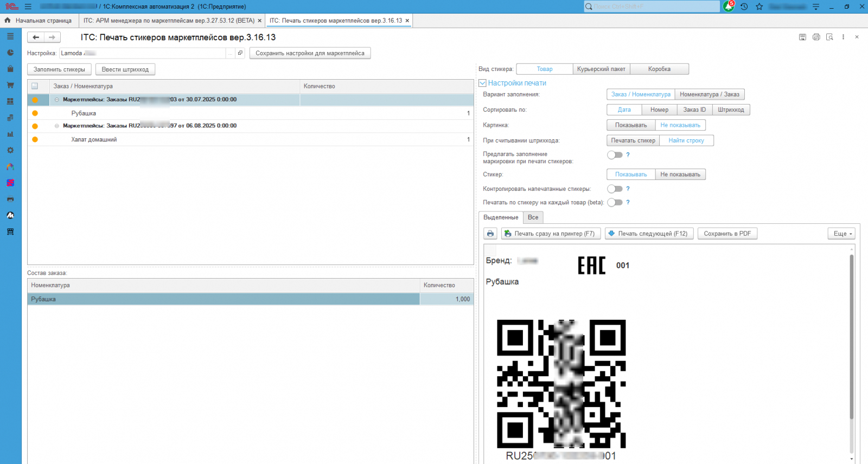This screenshot has height=464, width=868.
Task: Open the history clock icon
Action: click(x=744, y=7)
